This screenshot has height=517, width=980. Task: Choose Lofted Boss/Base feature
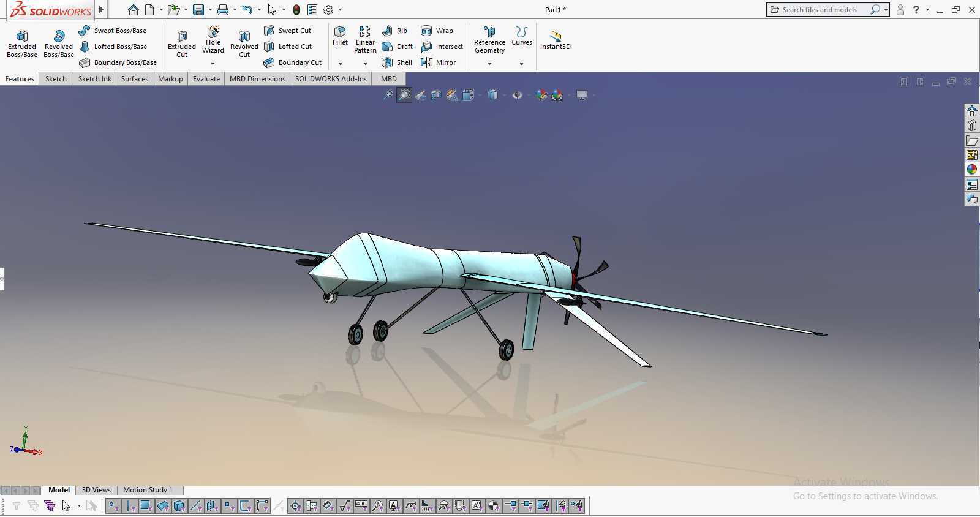tap(113, 47)
